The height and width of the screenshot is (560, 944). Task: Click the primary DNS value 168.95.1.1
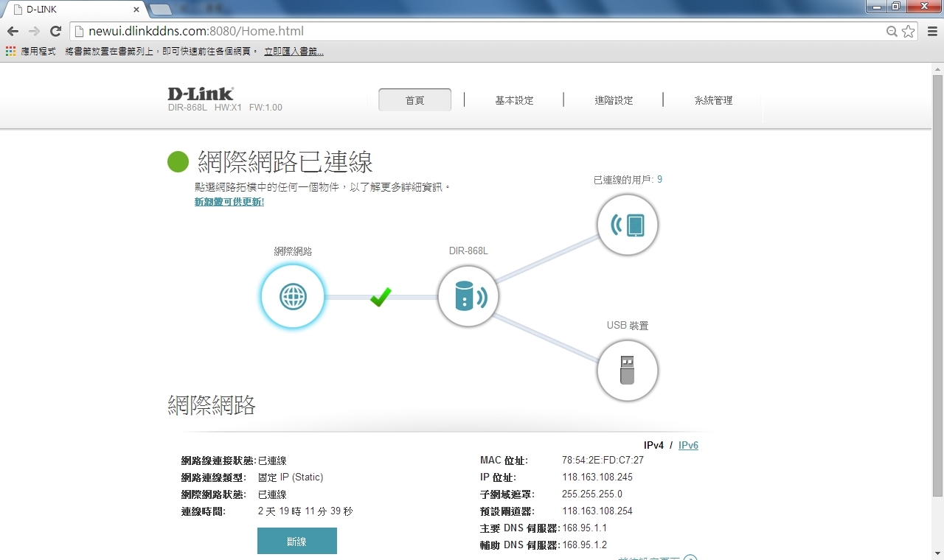(584, 528)
